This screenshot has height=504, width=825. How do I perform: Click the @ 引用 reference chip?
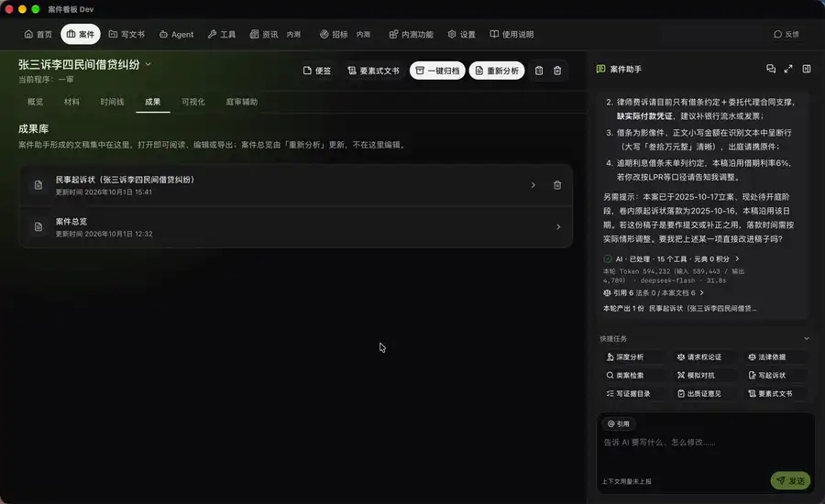(x=618, y=423)
